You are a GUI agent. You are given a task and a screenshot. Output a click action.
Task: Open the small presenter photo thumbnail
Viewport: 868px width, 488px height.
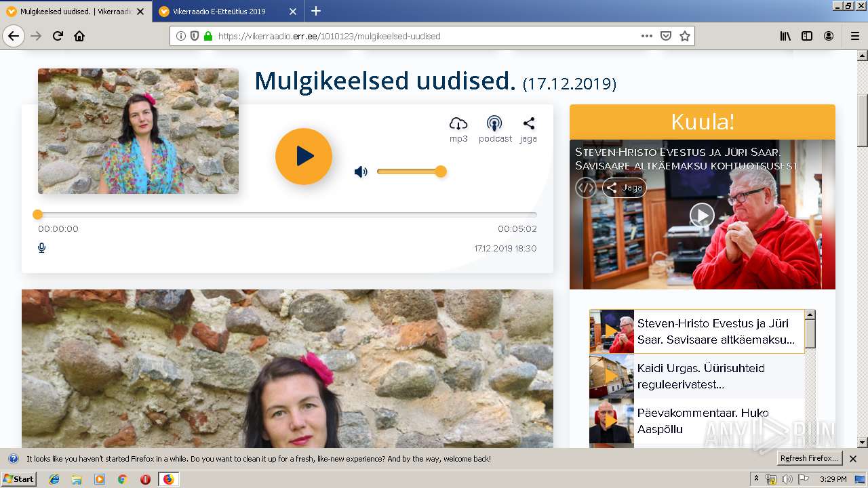[138, 131]
